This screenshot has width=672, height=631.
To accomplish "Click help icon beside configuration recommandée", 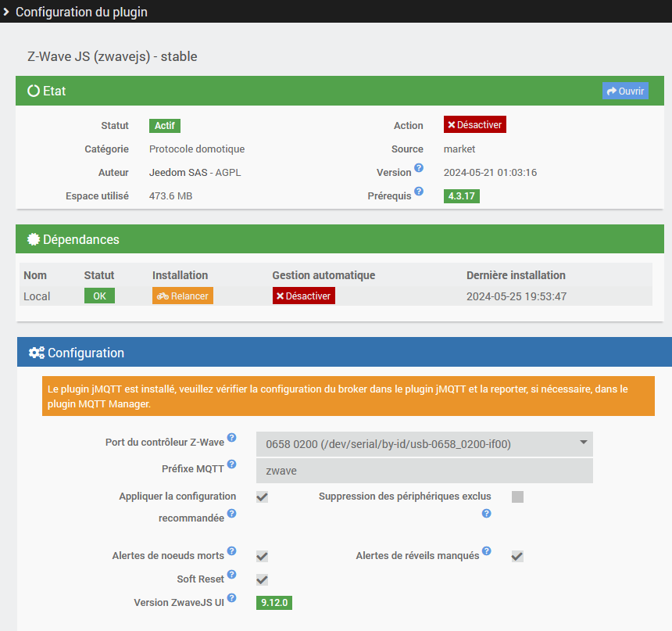I will pos(231,514).
